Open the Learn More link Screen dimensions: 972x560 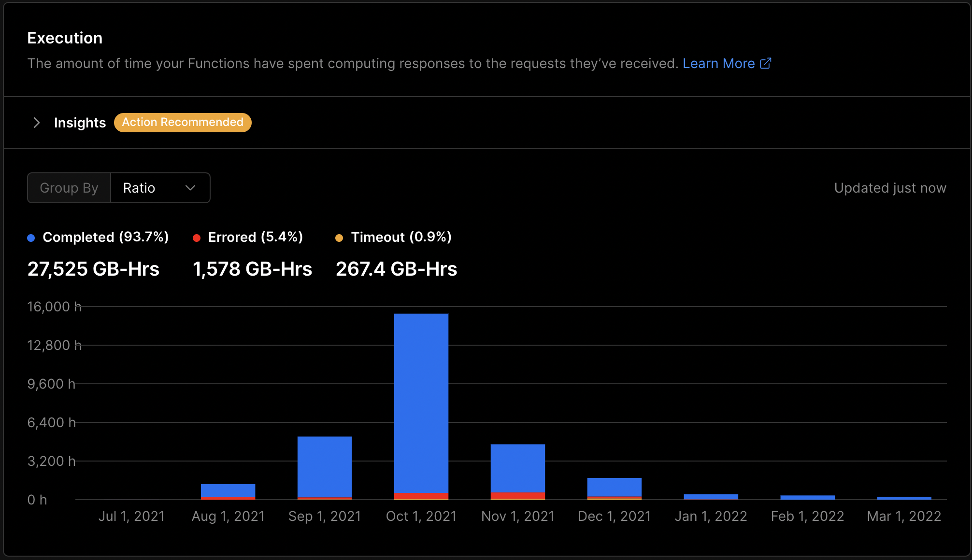718,63
